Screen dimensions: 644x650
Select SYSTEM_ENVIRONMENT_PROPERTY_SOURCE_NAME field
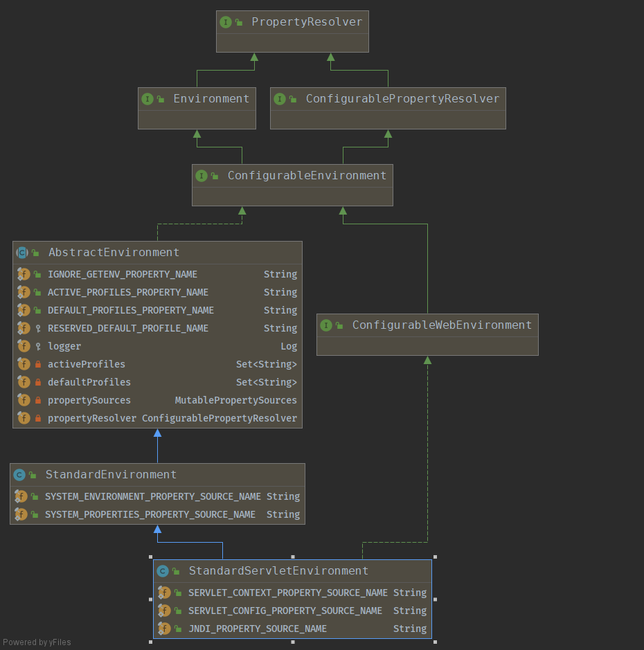pyautogui.click(x=153, y=496)
